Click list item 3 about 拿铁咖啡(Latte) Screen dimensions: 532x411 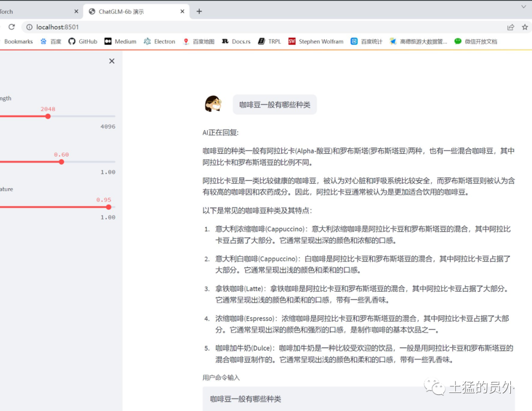coord(363,294)
